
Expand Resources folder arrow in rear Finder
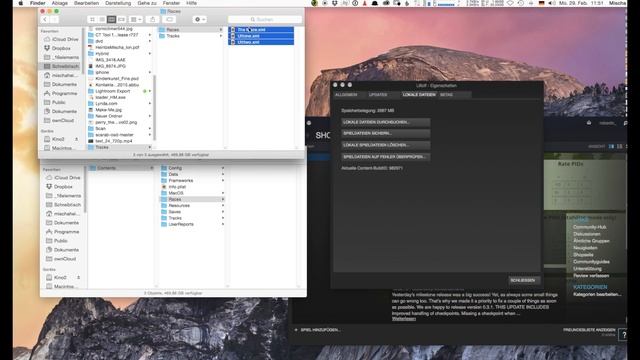tap(223, 206)
